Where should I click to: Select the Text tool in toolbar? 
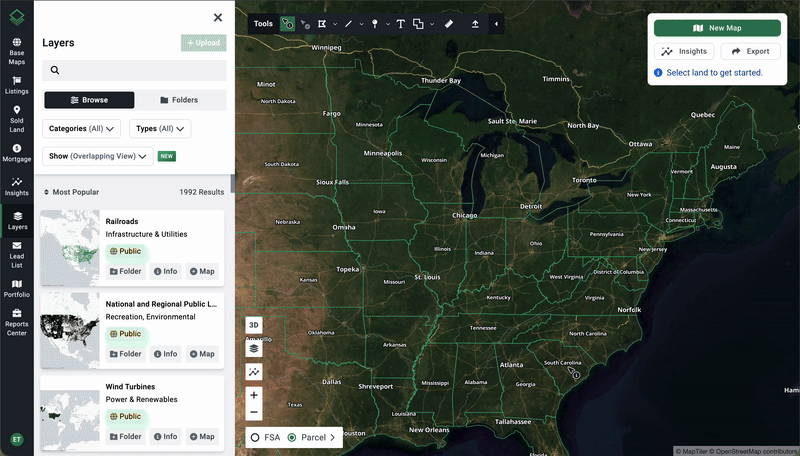(x=400, y=23)
